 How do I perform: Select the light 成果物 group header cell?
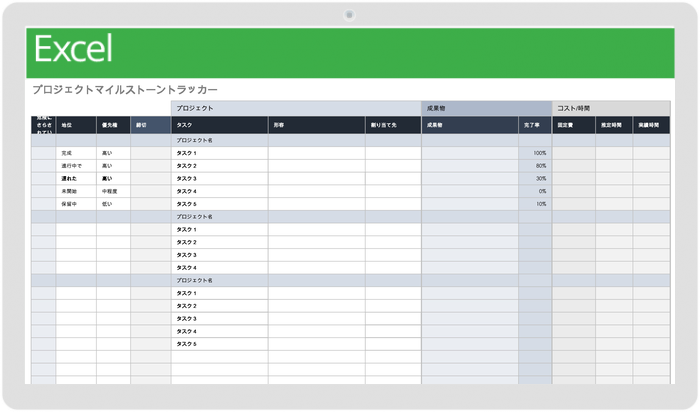[487, 108]
